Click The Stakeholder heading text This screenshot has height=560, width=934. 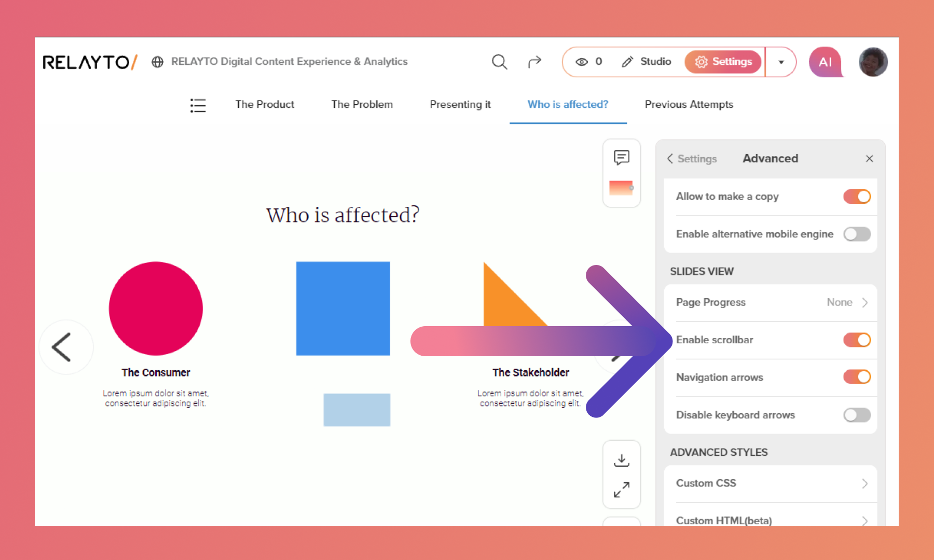[x=530, y=372]
